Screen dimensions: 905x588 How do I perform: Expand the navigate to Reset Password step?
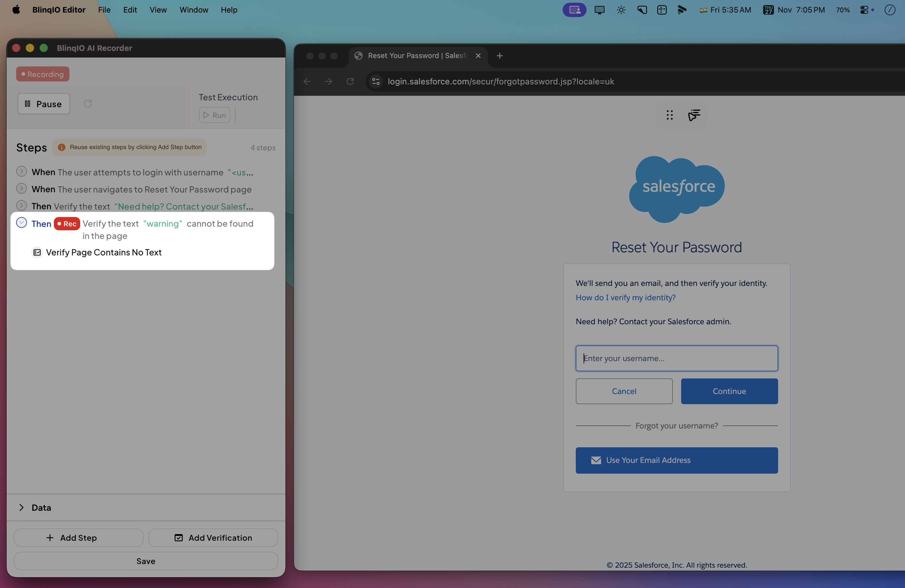[22, 189]
